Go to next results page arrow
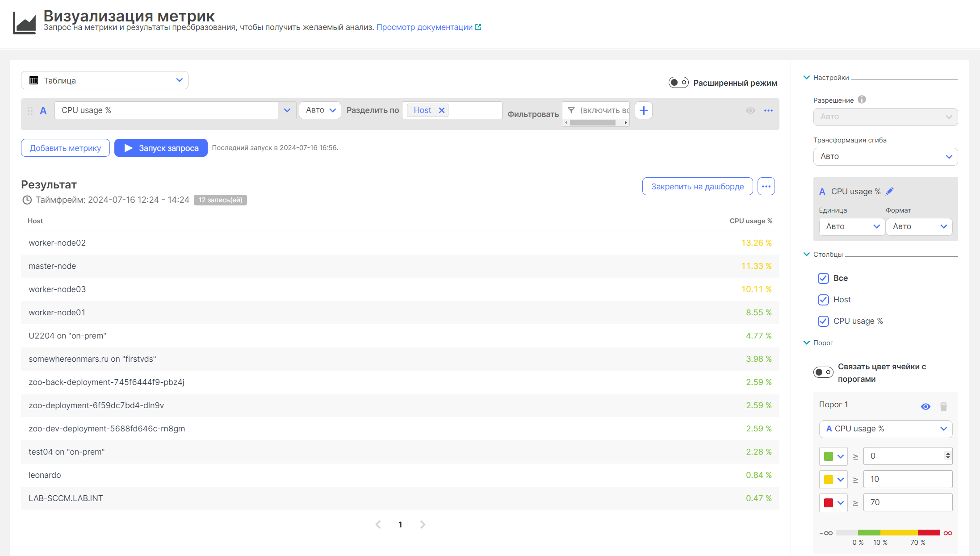The image size is (980, 556). tap(423, 525)
